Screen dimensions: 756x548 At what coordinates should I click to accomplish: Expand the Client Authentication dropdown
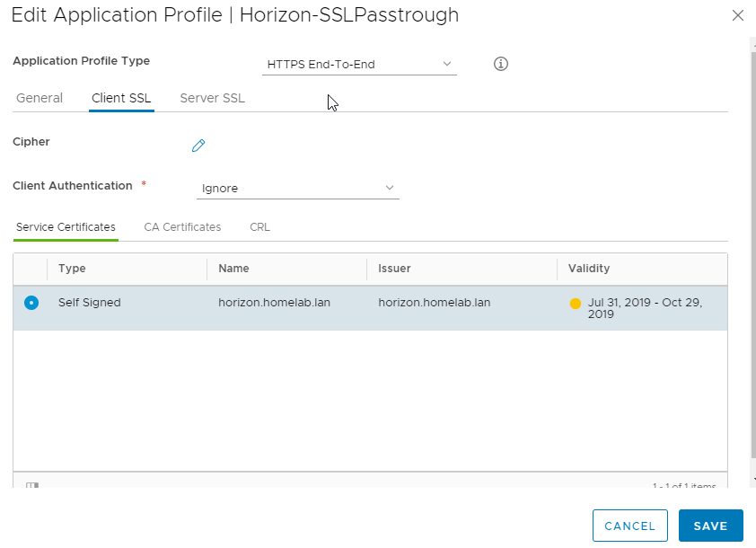(x=297, y=188)
